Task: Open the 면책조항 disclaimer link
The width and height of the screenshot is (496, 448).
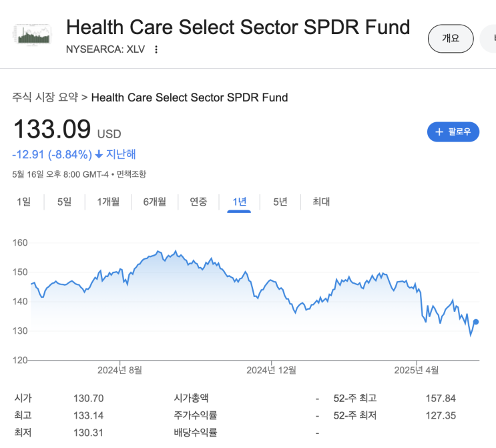Action: click(132, 174)
